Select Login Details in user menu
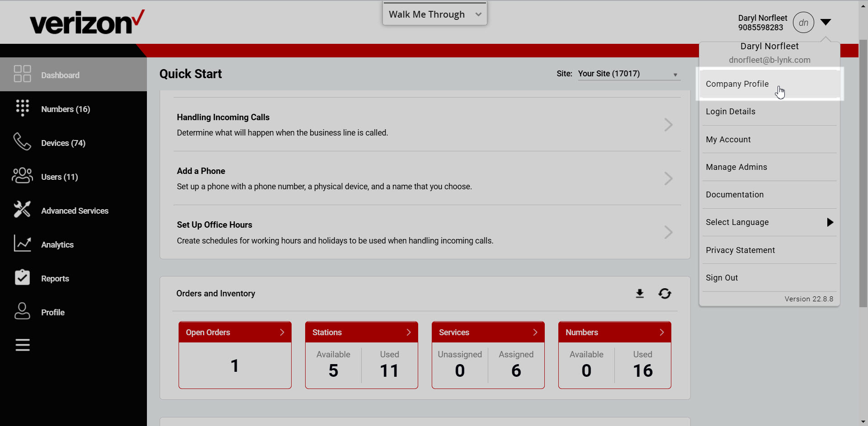 [x=769, y=112]
